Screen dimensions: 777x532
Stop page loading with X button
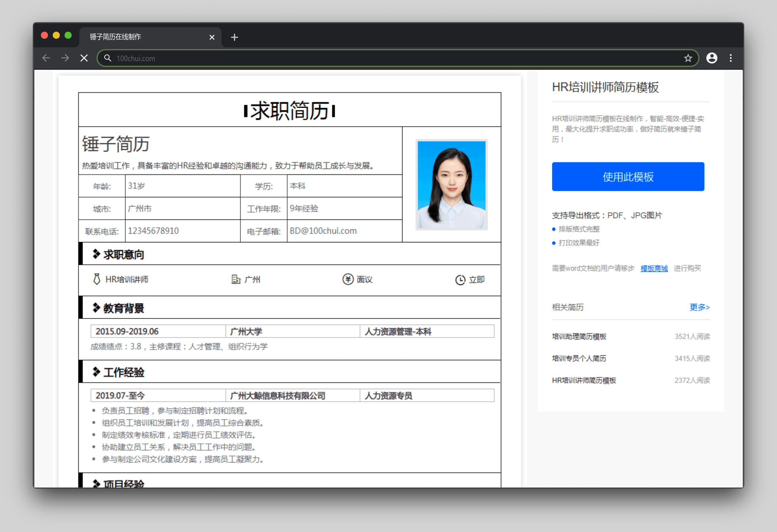[84, 58]
